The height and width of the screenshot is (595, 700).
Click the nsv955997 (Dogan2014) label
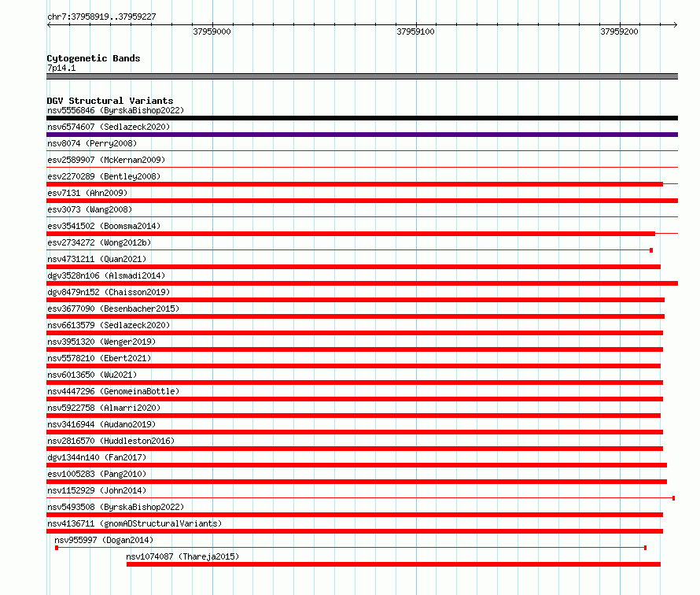(104, 540)
